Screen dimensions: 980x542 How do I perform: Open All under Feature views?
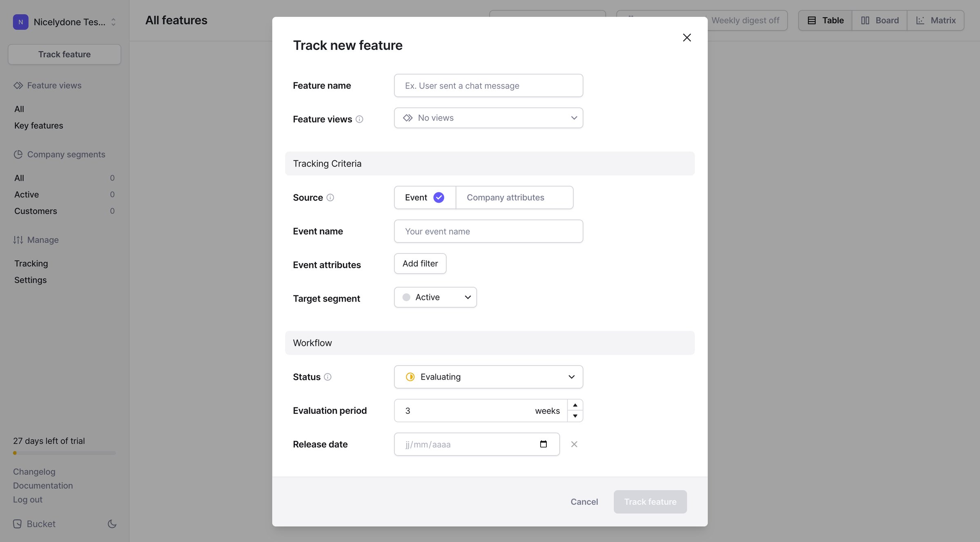point(19,109)
